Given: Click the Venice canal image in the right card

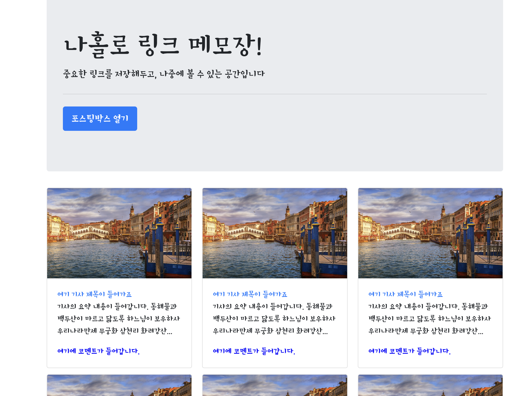Looking at the screenshot, I should (430, 233).
